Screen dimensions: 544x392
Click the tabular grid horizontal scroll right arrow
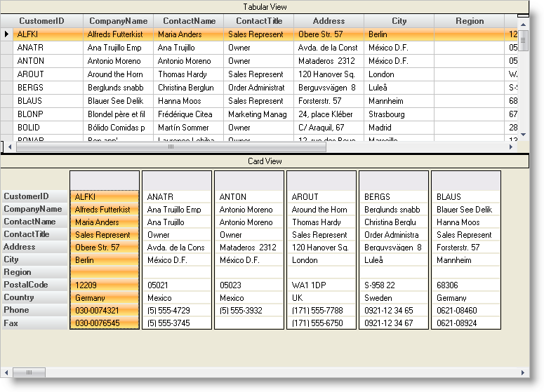tap(510, 147)
